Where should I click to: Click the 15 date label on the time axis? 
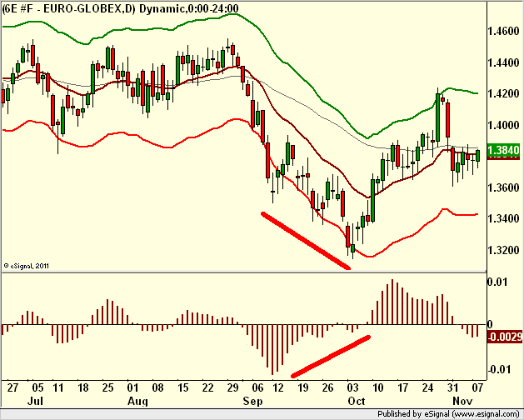click(183, 387)
